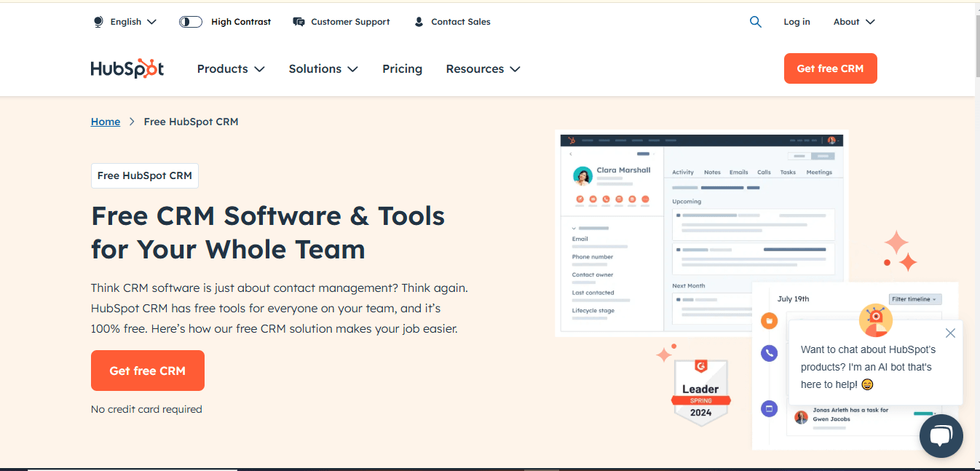The width and height of the screenshot is (980, 471).
Task: Open the chatbot bubble widget
Action: (x=941, y=435)
